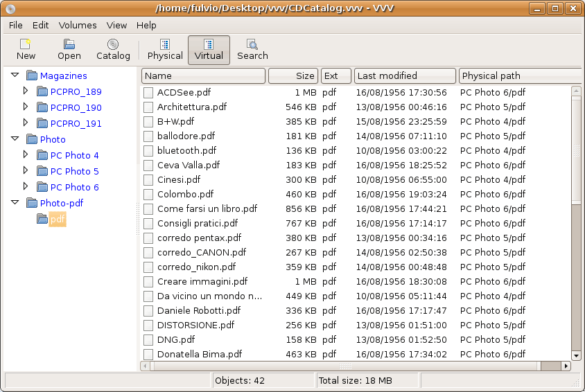Image resolution: width=585 pixels, height=392 pixels.
Task: Click the PCPRO_190 folder icon
Action: coord(42,107)
